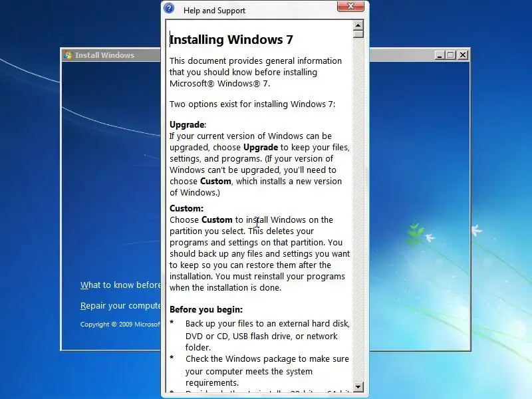This screenshot has height=399, width=532.
Task: Click the scrollbar up arrow in Help window
Action: [x=358, y=25]
